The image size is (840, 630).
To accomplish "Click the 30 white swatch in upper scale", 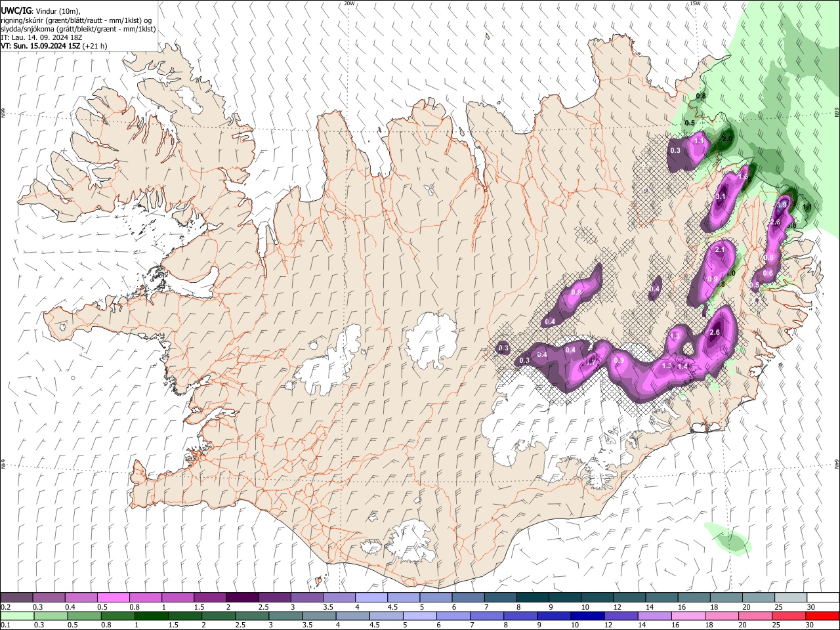I will pos(822,598).
